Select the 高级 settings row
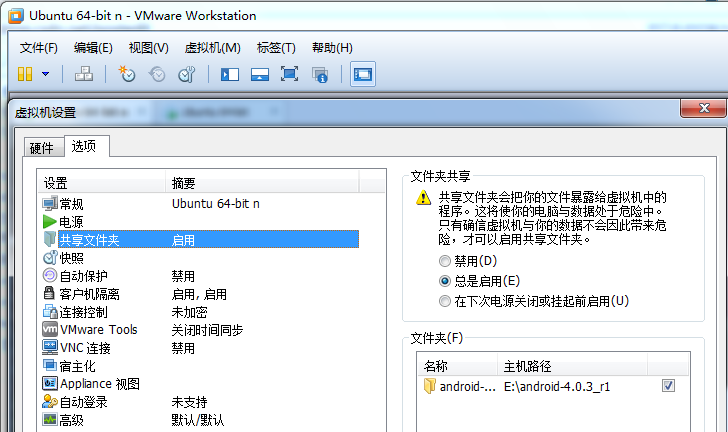The image size is (728, 432). 200,420
